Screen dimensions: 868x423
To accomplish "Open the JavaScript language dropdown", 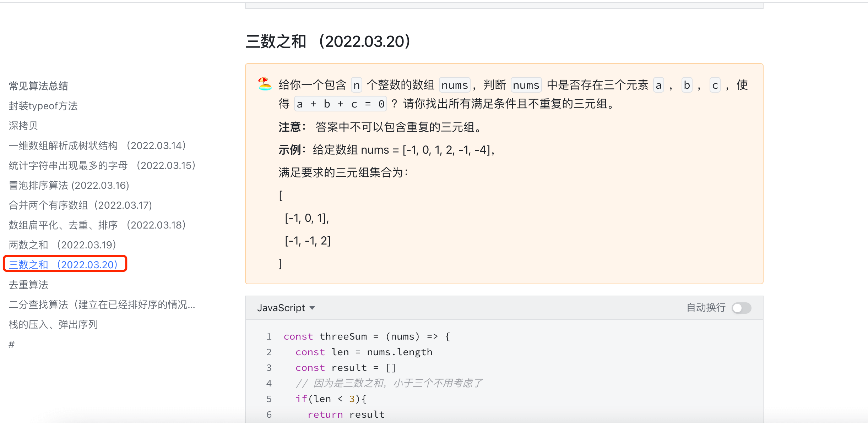I will coord(286,308).
